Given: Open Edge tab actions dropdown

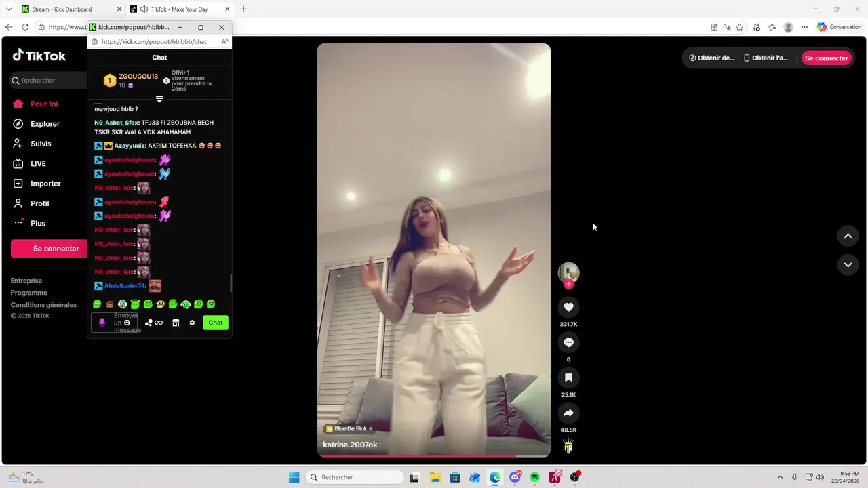Looking at the screenshot, I should [9, 9].
